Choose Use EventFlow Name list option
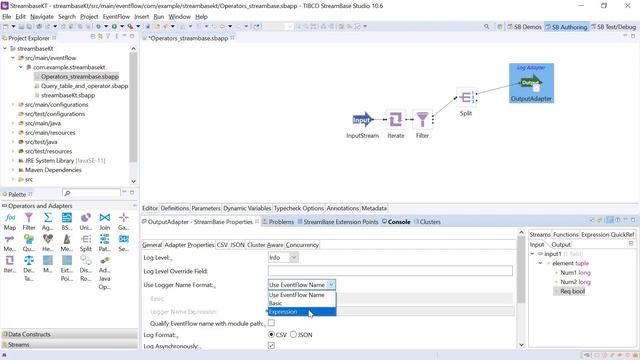The height and width of the screenshot is (360, 640). pyautogui.click(x=302, y=295)
